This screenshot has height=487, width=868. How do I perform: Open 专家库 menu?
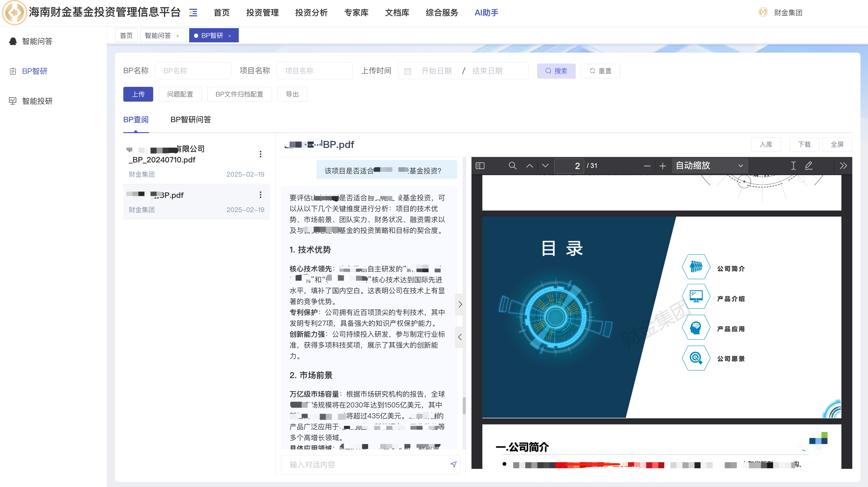(356, 13)
